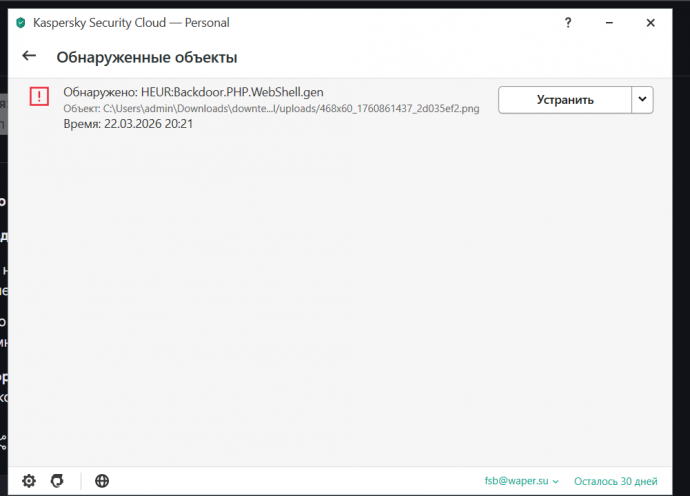Screen dimensions: 690x496
Task: Open the support icon beside the gear
Action: (x=57, y=481)
